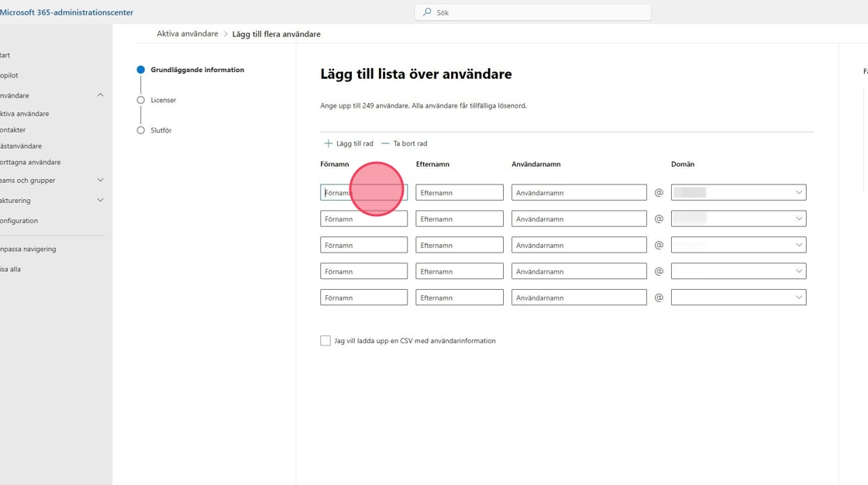
Task: Click the first row Efternamn field
Action: 459,192
